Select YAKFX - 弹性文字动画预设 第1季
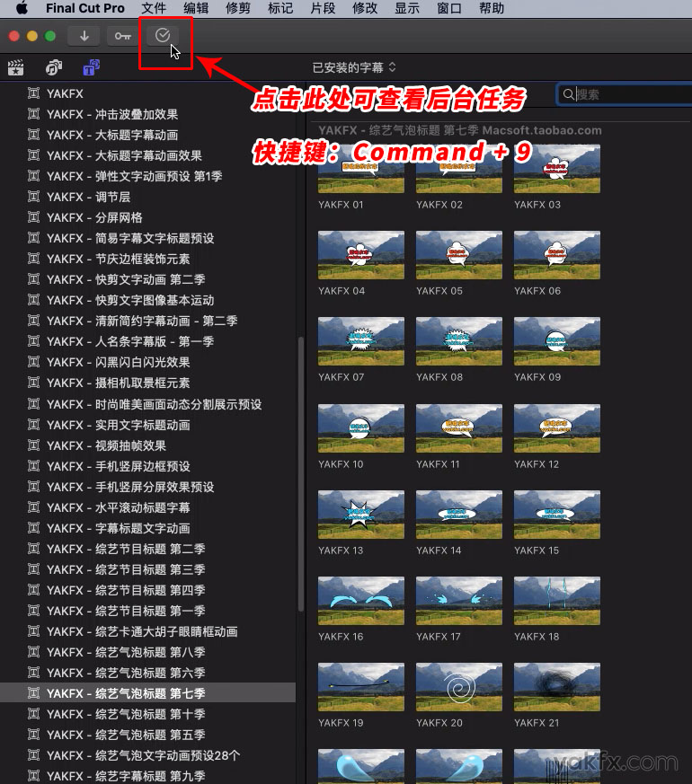692x784 pixels. point(147,176)
